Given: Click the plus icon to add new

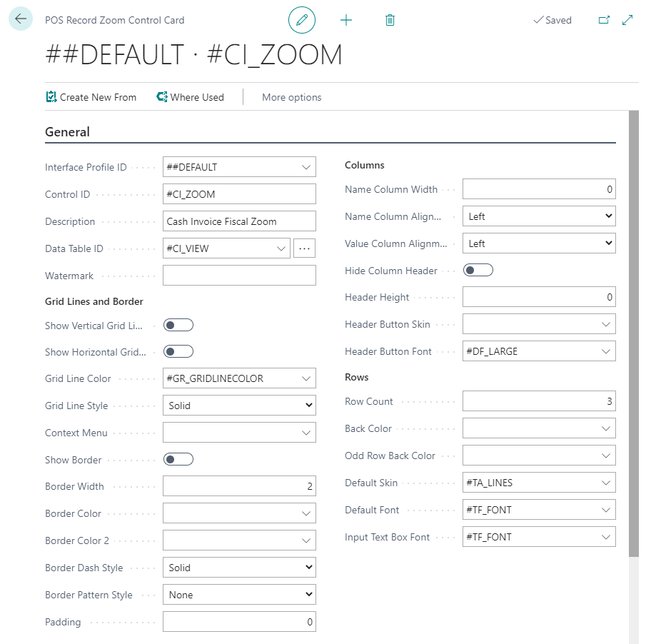Looking at the screenshot, I should click(x=346, y=20).
